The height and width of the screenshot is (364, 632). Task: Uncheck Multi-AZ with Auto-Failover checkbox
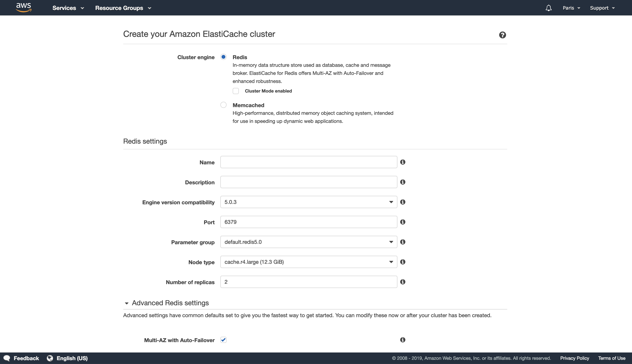[223, 340]
